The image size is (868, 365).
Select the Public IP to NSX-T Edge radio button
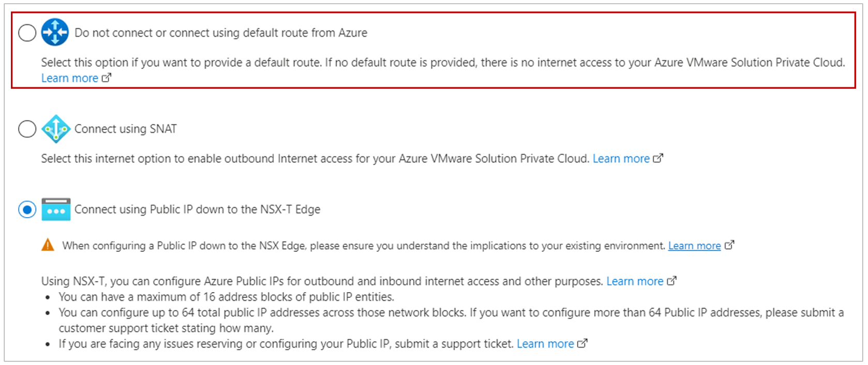[27, 210]
